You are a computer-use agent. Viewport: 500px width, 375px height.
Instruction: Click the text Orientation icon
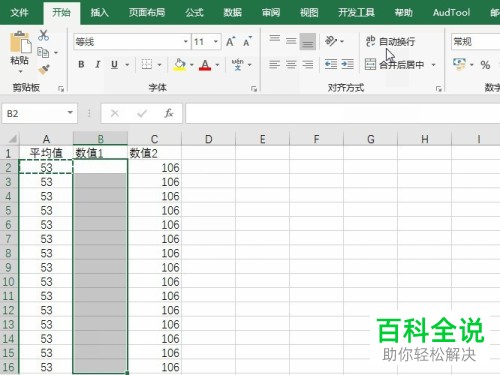click(x=331, y=41)
